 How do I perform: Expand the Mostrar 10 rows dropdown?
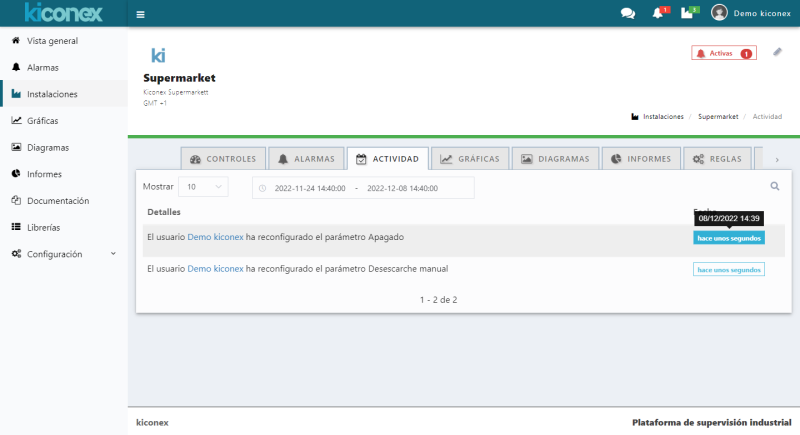[x=204, y=187]
